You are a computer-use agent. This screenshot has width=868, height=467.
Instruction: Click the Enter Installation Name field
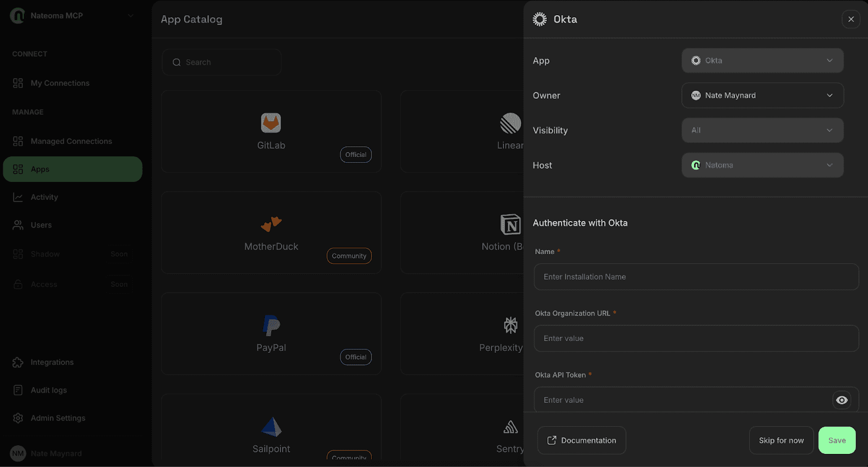pos(696,277)
